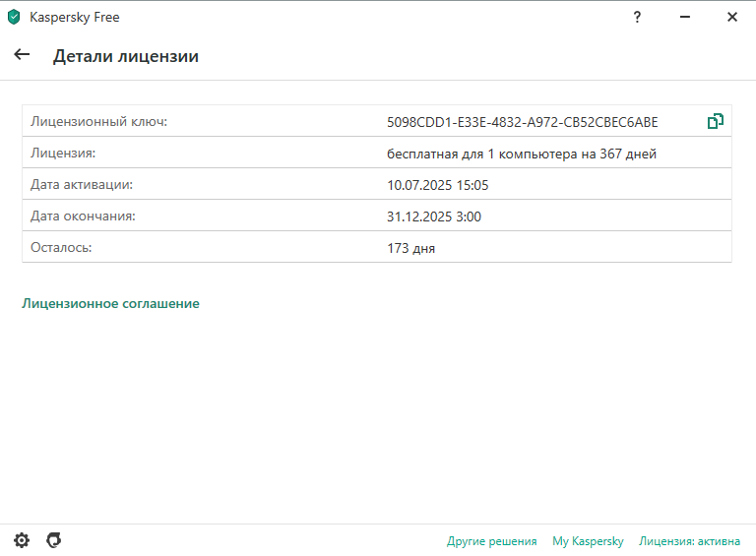Open support via the bottom headset icon
Screen dimensions: 756x556
tap(54, 540)
